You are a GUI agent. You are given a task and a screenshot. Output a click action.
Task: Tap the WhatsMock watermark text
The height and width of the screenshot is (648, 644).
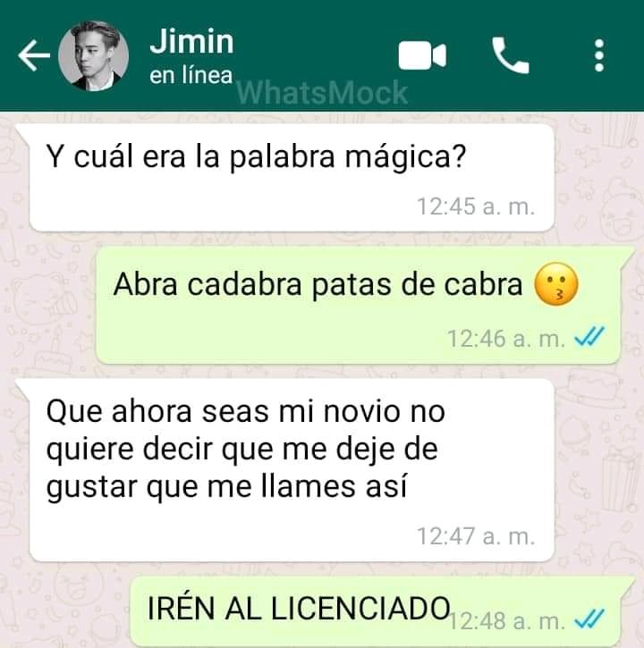[x=322, y=93]
